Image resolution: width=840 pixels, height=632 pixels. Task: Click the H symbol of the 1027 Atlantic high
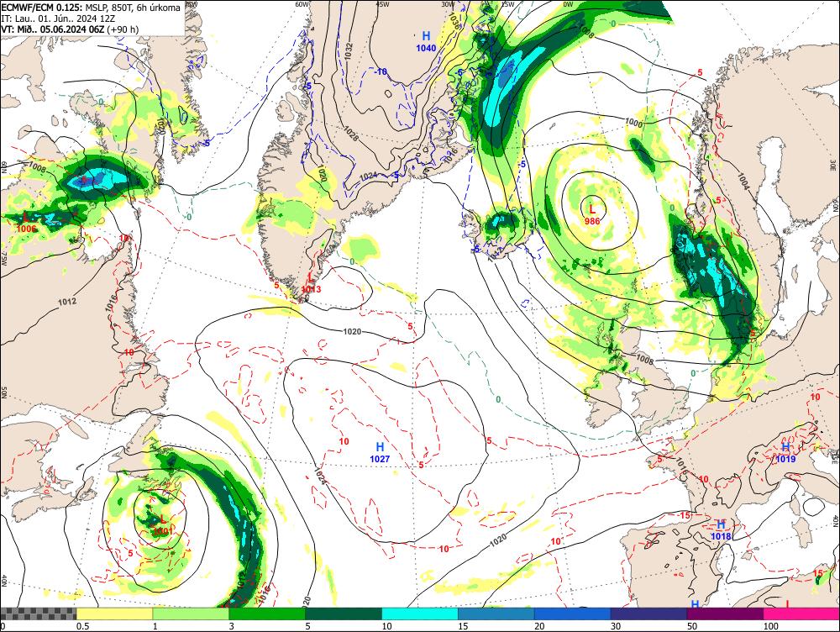point(380,447)
